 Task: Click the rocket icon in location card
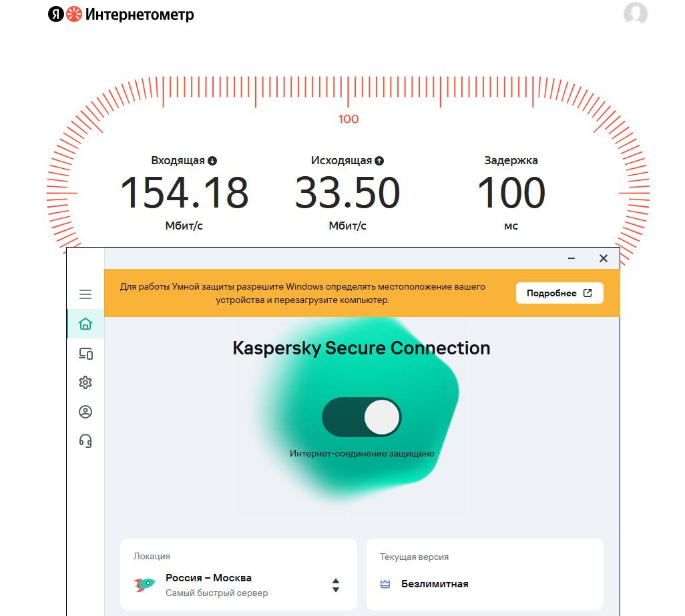[145, 584]
